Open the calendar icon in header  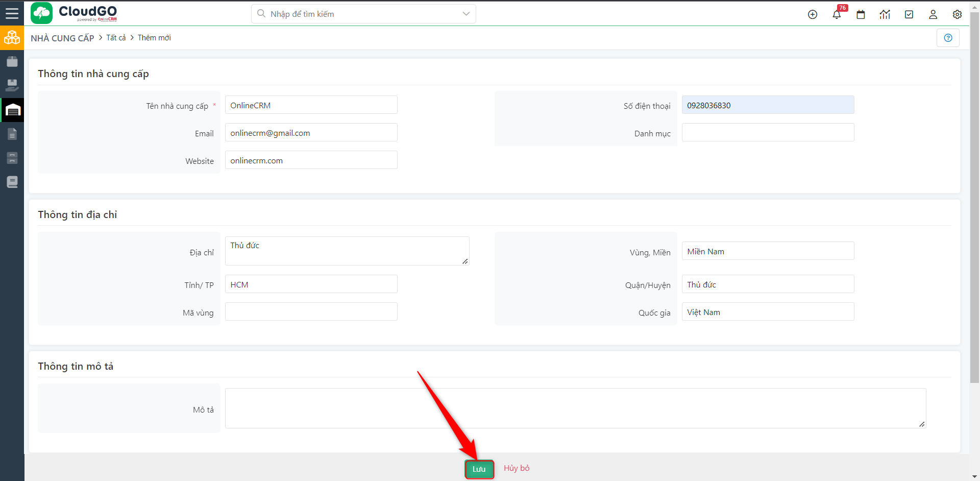click(x=861, y=14)
